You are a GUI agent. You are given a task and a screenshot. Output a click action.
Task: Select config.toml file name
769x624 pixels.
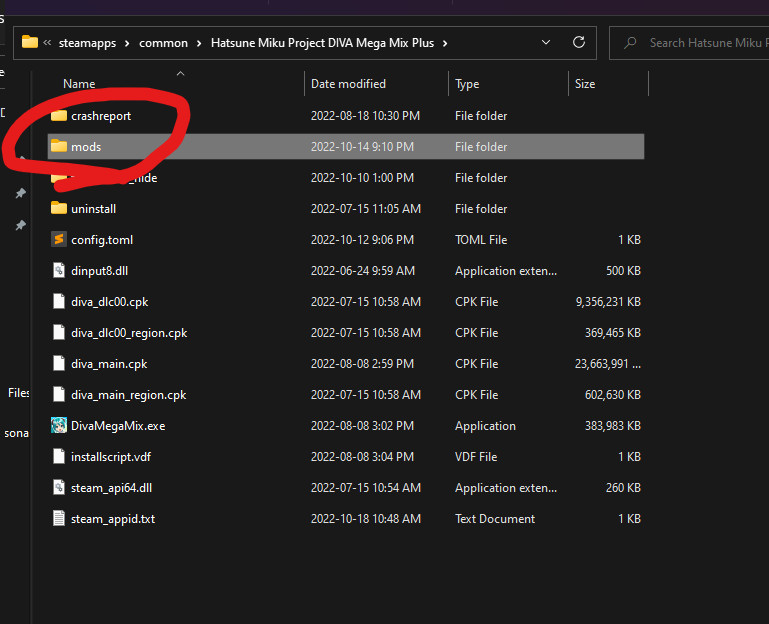pyautogui.click(x=102, y=240)
